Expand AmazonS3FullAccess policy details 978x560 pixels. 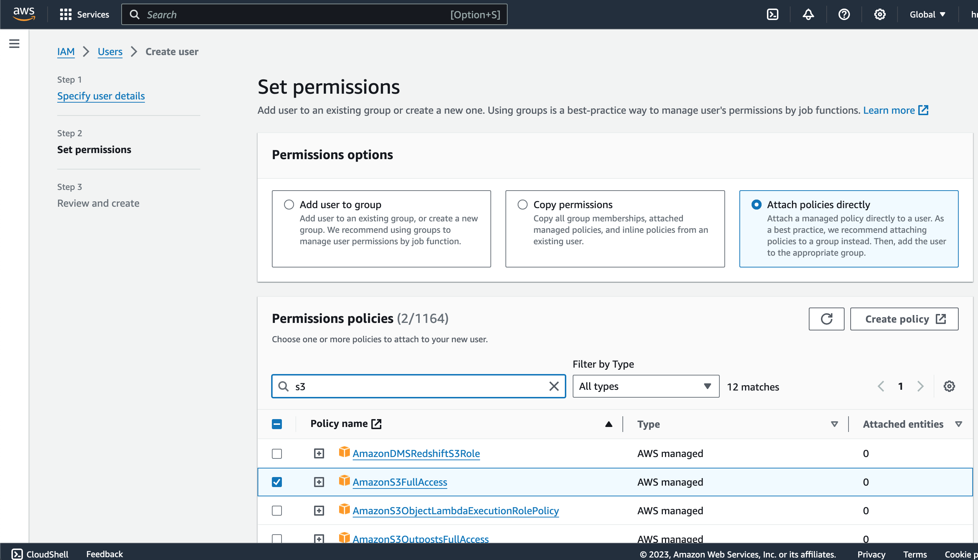click(x=319, y=482)
